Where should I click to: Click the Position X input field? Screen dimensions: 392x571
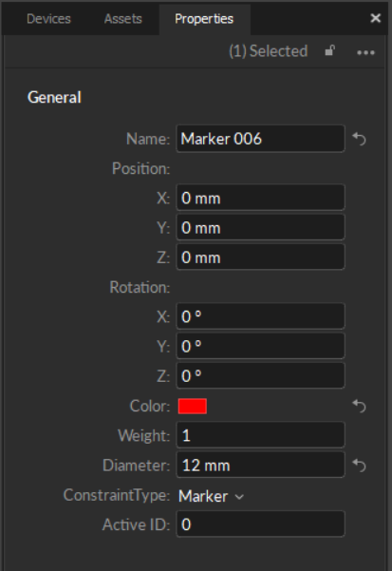[x=260, y=198]
